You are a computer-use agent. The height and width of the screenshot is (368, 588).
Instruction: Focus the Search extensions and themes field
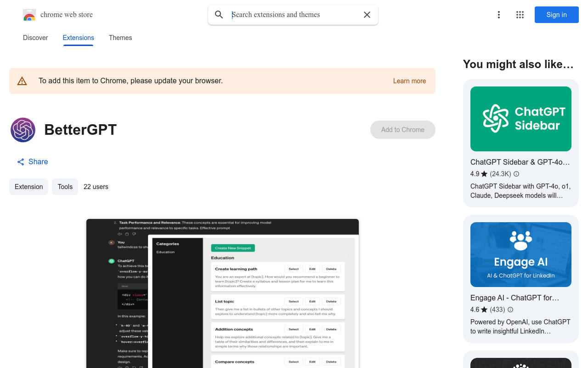click(294, 15)
